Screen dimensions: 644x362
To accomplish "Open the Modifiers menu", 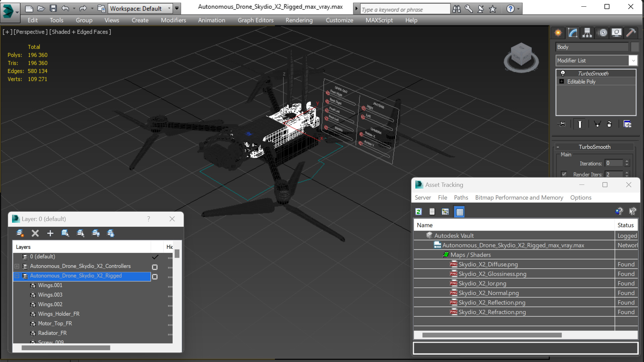I will point(173,20).
